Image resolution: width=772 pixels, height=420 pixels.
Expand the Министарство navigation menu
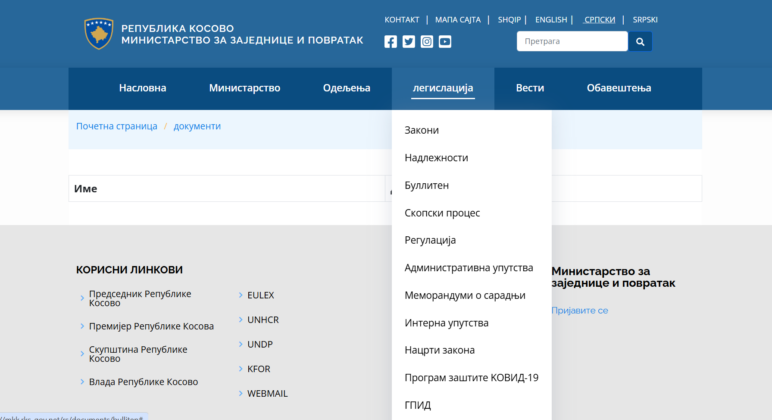pyautogui.click(x=245, y=88)
